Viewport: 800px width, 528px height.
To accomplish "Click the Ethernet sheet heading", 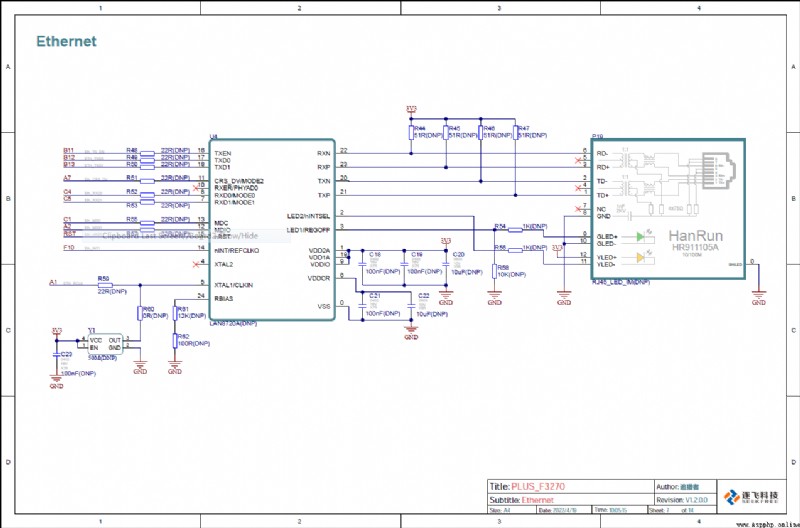I will [x=66, y=41].
